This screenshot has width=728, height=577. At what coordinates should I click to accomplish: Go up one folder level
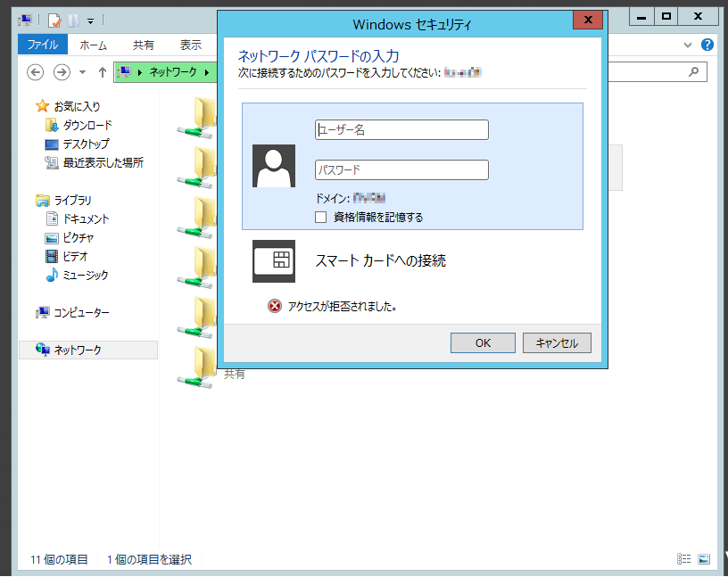(103, 72)
